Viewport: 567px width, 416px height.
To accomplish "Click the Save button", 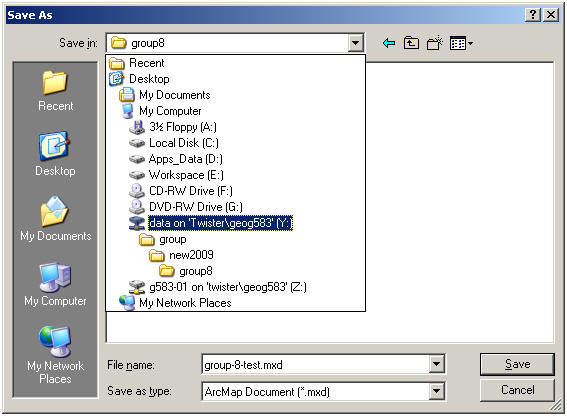I will 517,364.
